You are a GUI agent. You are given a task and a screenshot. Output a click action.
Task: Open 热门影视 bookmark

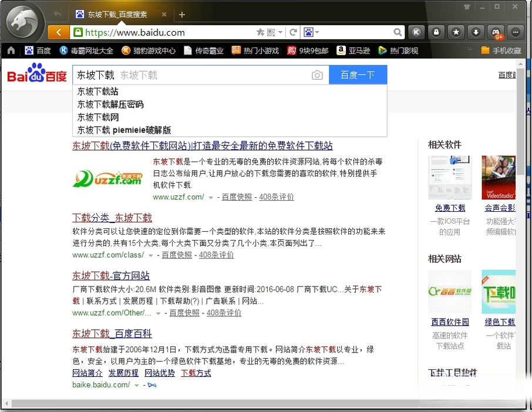click(398, 50)
